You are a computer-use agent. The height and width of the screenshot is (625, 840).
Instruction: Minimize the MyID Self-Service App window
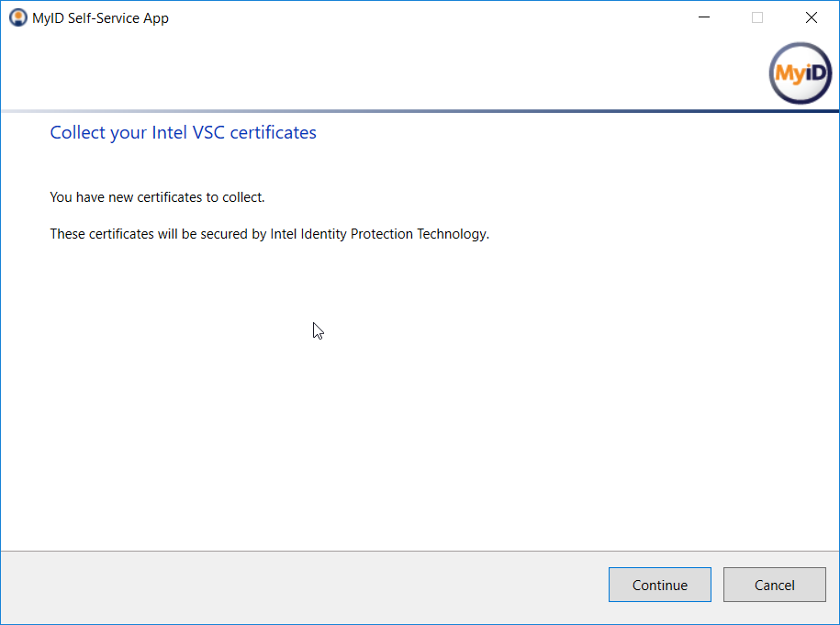click(704, 17)
